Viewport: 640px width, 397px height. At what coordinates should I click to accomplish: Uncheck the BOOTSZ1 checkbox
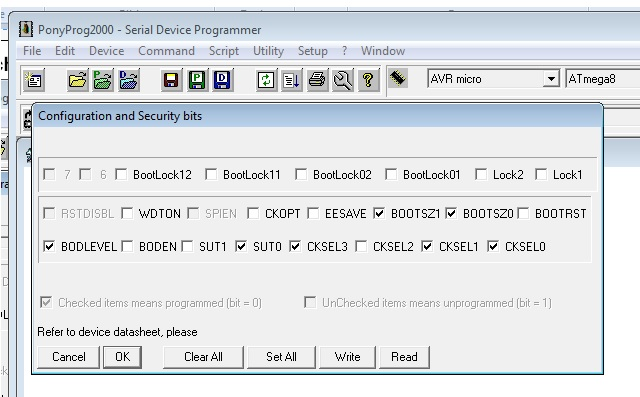point(379,213)
